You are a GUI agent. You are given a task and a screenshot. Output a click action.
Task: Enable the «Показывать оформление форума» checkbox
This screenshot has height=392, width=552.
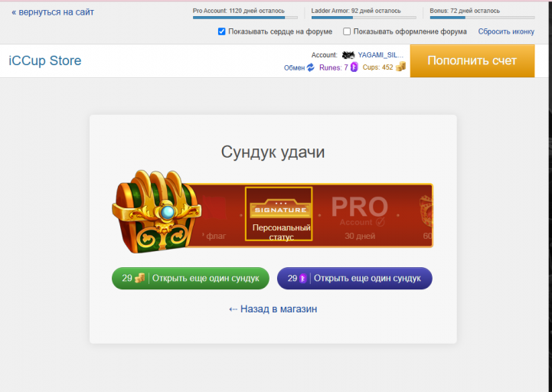[347, 31]
